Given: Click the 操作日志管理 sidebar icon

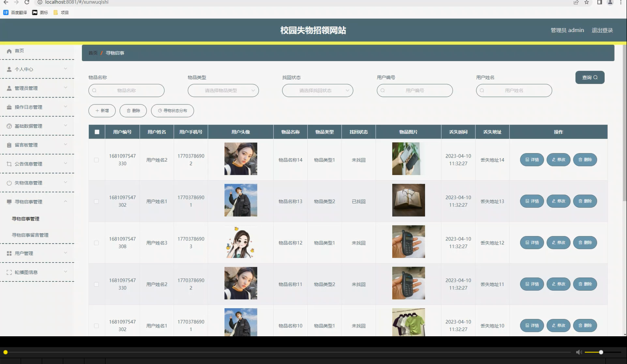Looking at the screenshot, I should (9, 107).
